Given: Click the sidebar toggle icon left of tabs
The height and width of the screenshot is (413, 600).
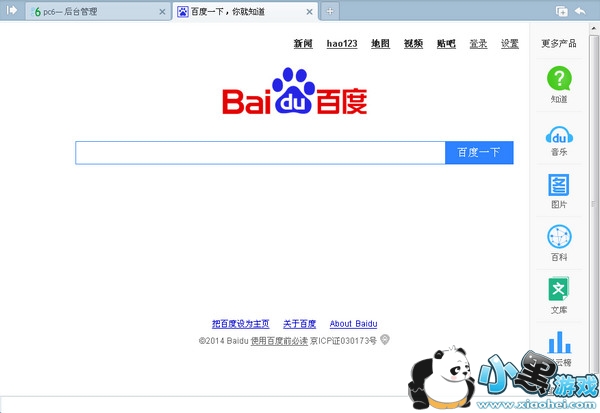Looking at the screenshot, I should click(x=11, y=10).
